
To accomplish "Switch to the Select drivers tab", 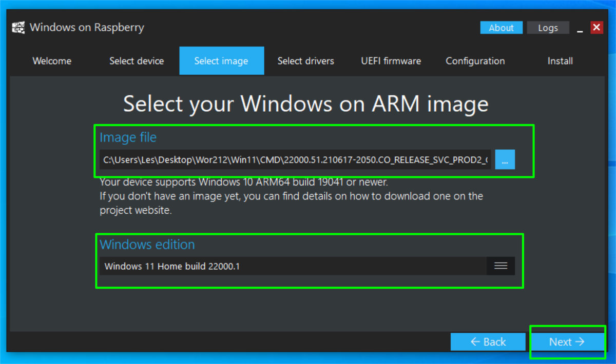I will click(x=305, y=60).
